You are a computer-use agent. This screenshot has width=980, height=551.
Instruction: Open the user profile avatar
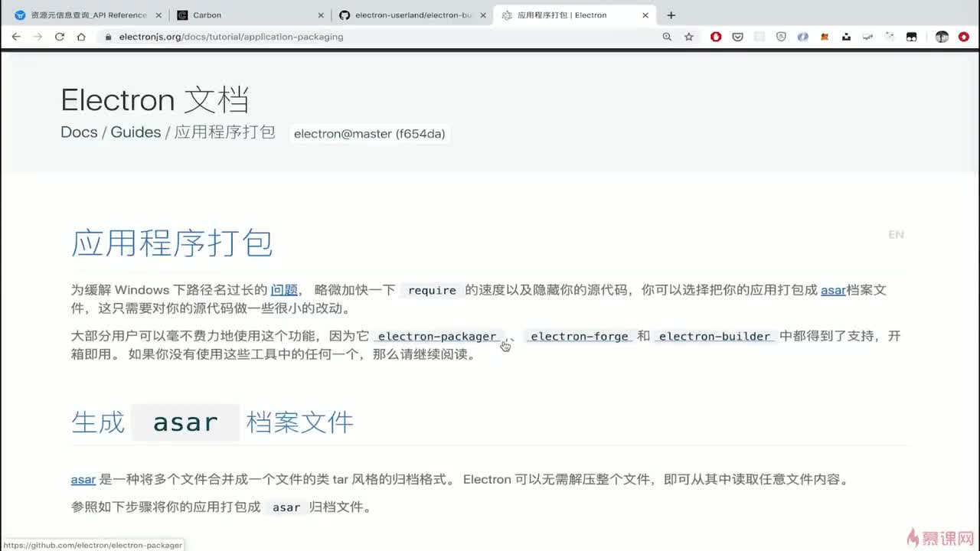click(x=942, y=37)
